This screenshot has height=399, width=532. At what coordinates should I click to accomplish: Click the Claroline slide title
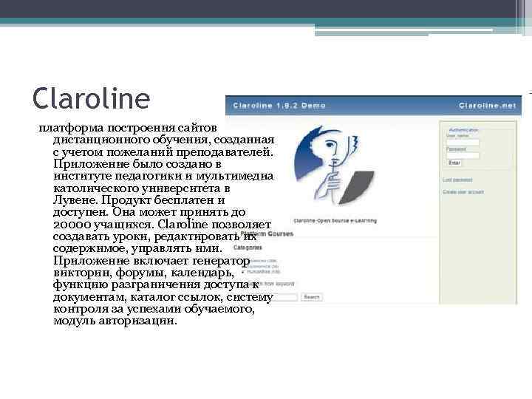pos(92,98)
